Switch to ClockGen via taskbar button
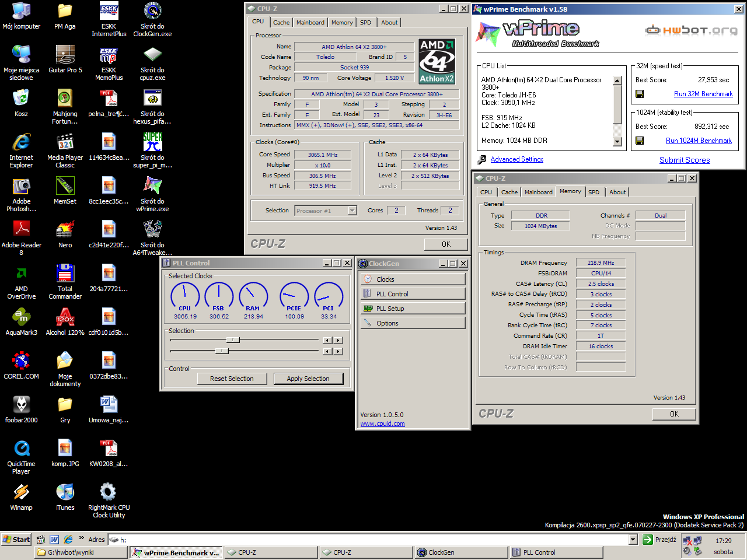747x560 pixels. point(461,552)
